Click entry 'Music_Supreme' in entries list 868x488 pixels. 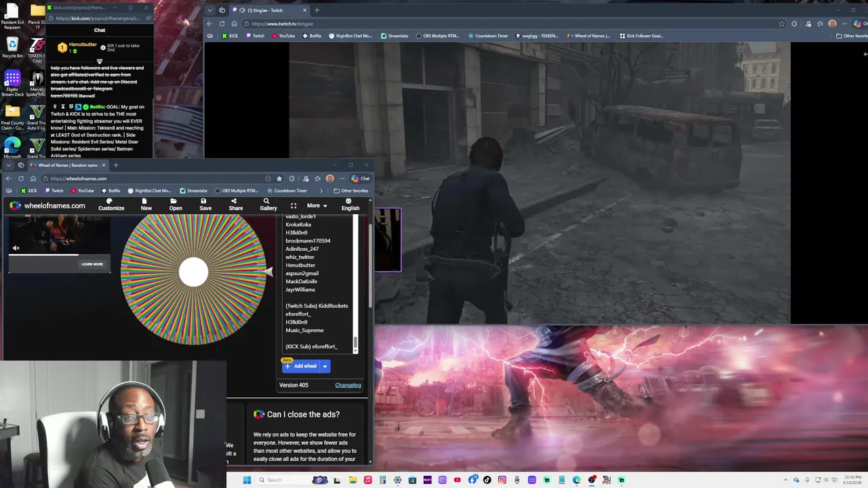pos(304,330)
